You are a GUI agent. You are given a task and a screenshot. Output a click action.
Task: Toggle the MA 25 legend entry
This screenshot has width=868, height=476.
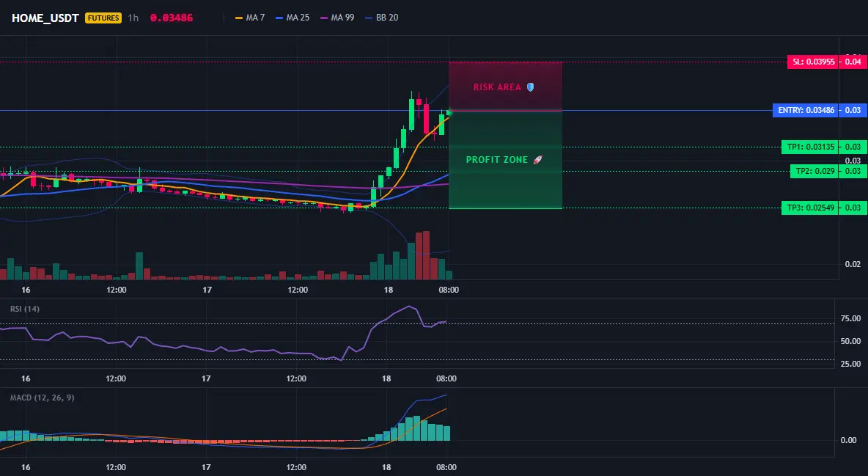pyautogui.click(x=293, y=18)
